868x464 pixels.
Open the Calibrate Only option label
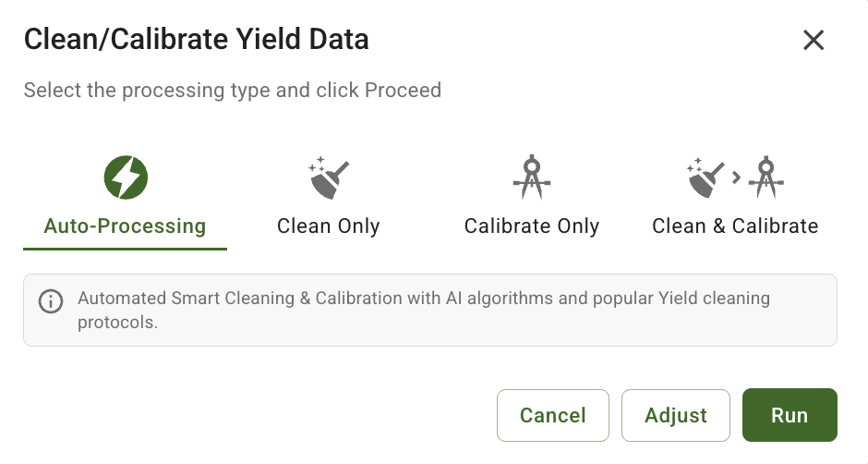point(532,226)
